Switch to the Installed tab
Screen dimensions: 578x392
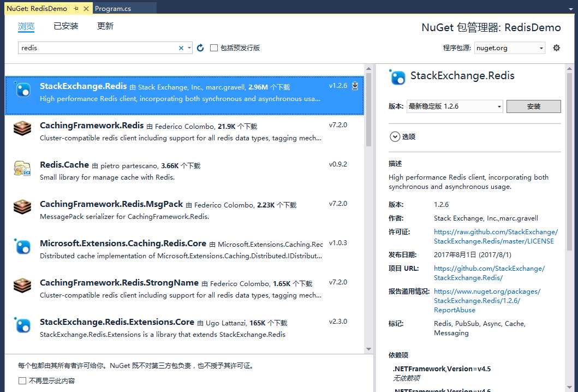[65, 26]
